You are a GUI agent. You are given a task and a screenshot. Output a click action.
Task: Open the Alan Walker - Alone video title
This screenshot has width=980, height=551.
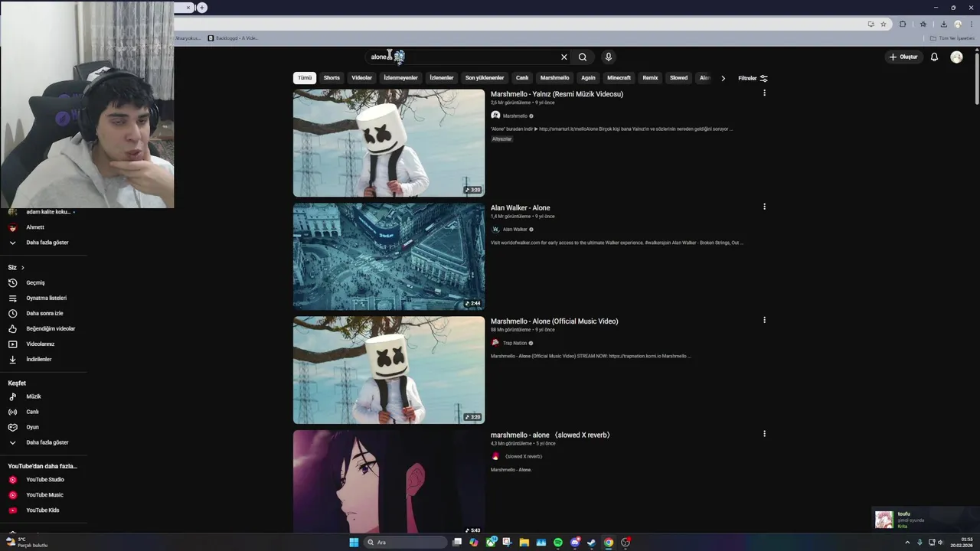[521, 208]
